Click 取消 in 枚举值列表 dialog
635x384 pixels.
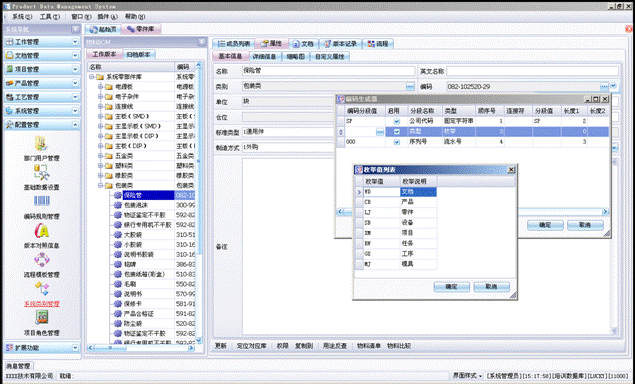(x=491, y=286)
